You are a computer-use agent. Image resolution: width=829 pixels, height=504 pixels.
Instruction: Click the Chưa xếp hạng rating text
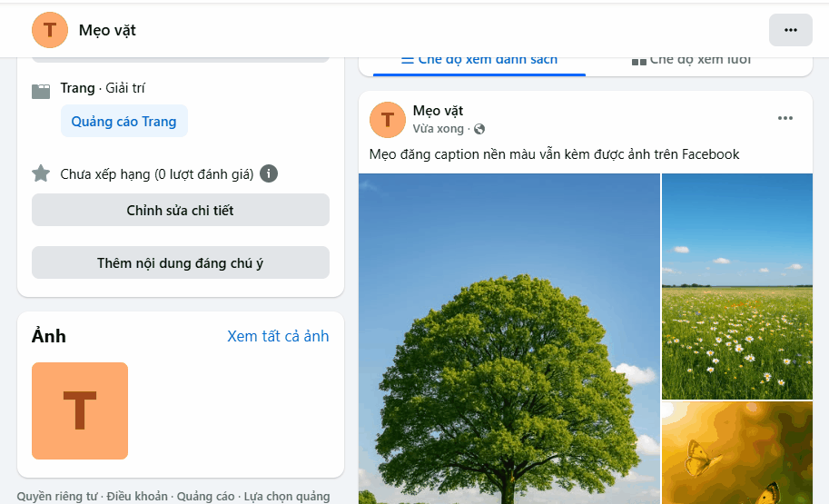pyautogui.click(x=157, y=174)
